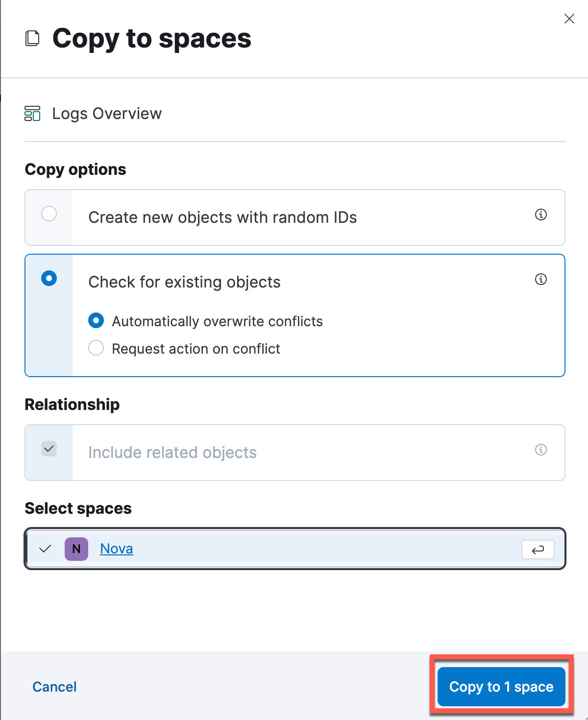Select Create new objects with random IDs

49,214
